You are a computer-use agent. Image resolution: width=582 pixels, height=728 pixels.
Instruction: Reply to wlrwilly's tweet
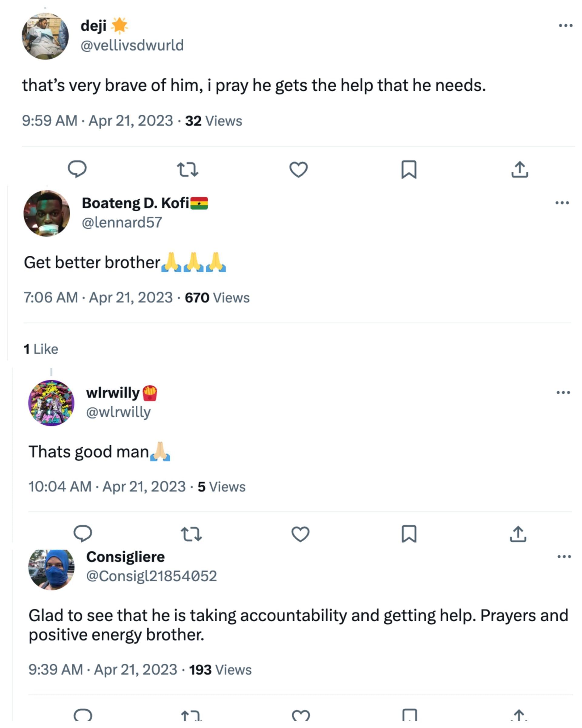point(83,534)
